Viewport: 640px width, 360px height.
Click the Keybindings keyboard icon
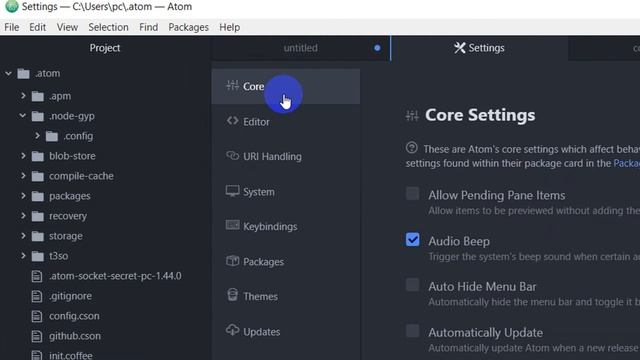(233, 225)
